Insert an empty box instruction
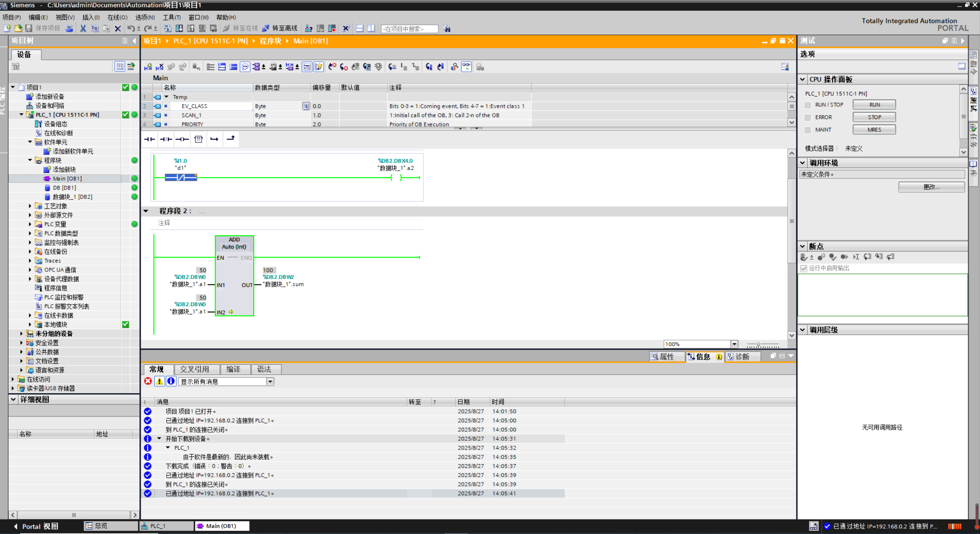980x534 pixels. [x=199, y=139]
